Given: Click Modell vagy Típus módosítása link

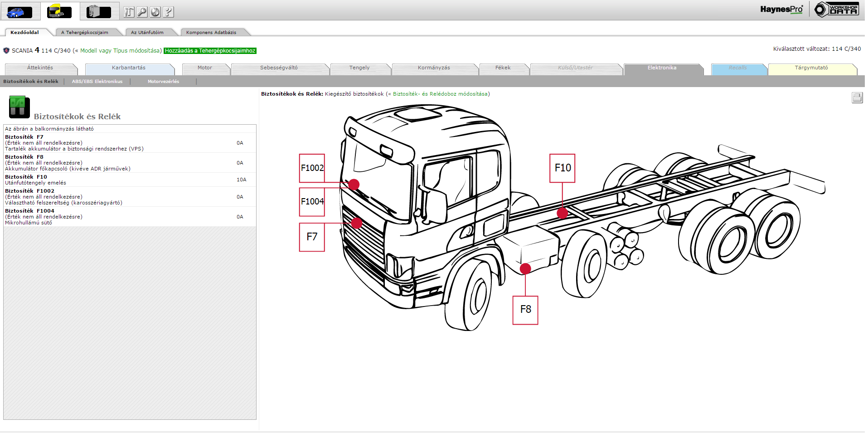Looking at the screenshot, I should pos(120,51).
